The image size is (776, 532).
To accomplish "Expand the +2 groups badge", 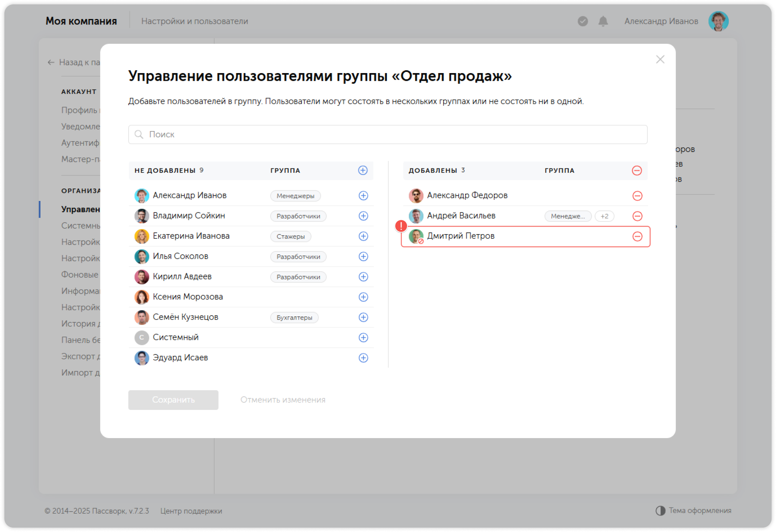I will [x=604, y=216].
